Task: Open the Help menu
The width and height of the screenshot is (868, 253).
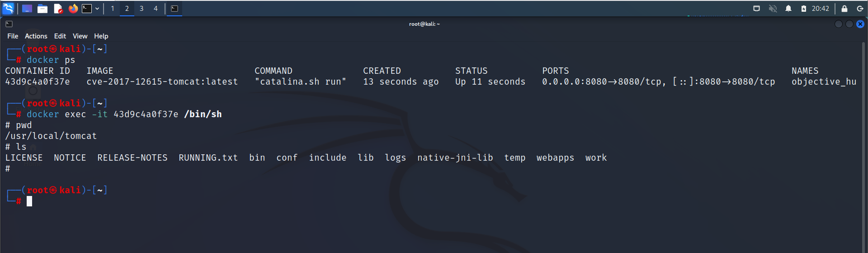Action: 101,36
